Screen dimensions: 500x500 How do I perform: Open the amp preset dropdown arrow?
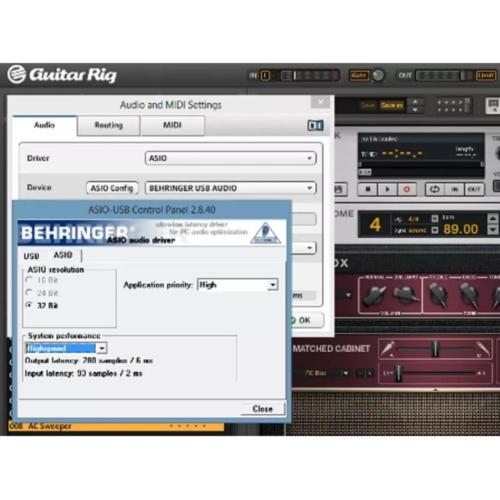tap(348, 295)
